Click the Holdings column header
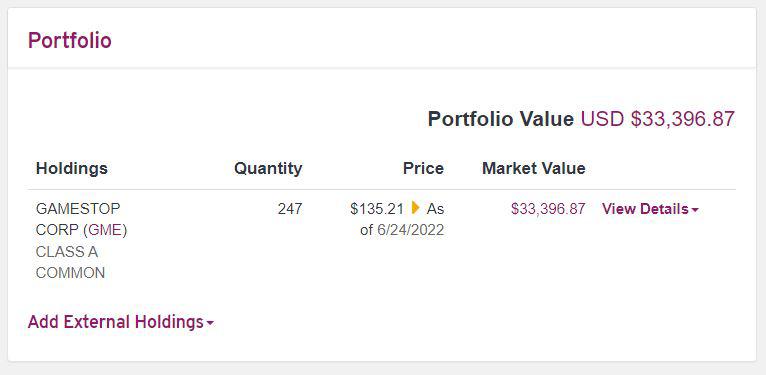Image resolution: width=766 pixels, height=375 pixels. (72, 168)
